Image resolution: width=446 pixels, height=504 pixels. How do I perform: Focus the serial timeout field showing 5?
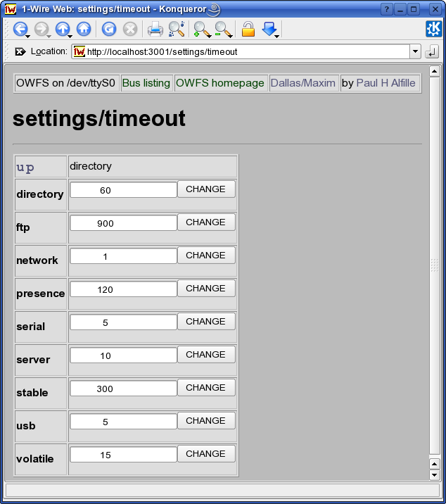(123, 322)
